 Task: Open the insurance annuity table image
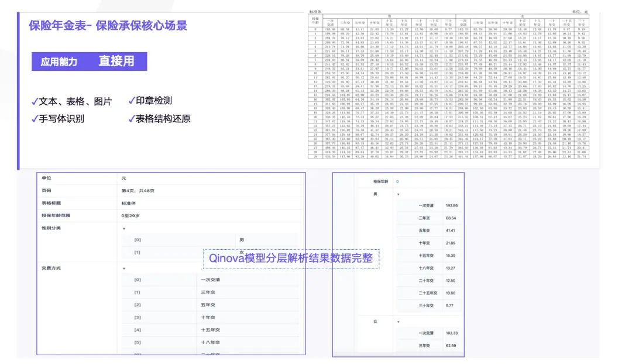tap(448, 85)
